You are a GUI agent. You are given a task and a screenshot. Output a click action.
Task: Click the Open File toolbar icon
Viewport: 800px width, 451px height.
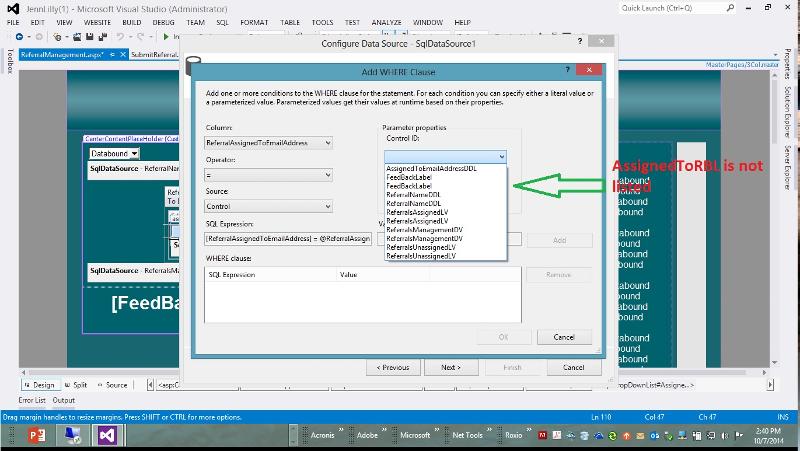(x=77, y=37)
